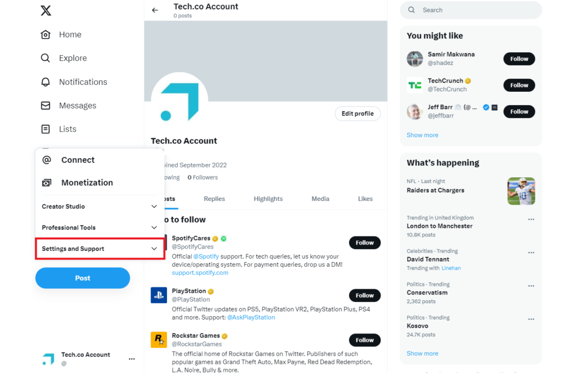This screenshot has height=373, width=588.
Task: Follow TechCrunch
Action: [x=519, y=85]
